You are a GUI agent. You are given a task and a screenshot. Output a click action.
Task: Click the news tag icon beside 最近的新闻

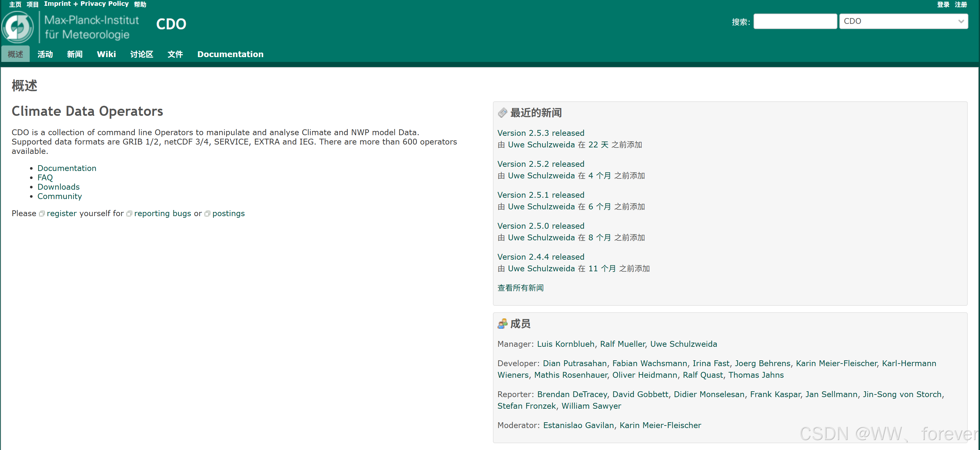(502, 113)
